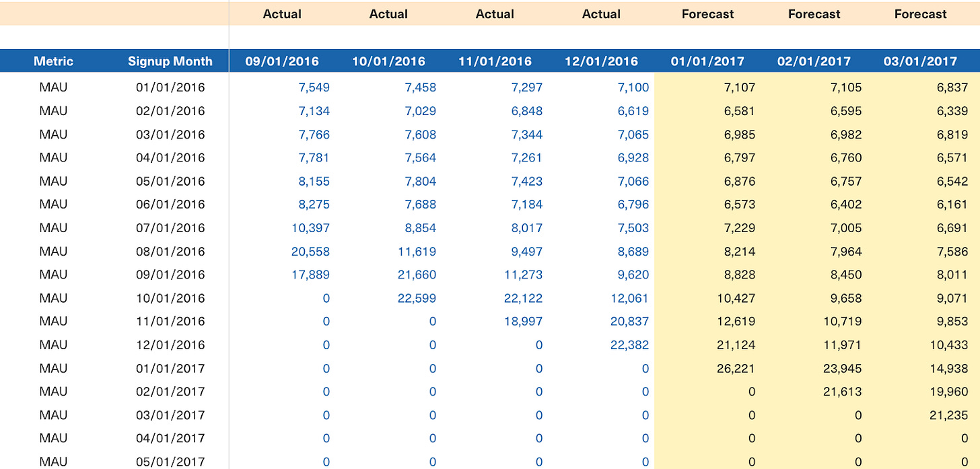
Task: Select cell with value 8,854
Action: click(420, 228)
